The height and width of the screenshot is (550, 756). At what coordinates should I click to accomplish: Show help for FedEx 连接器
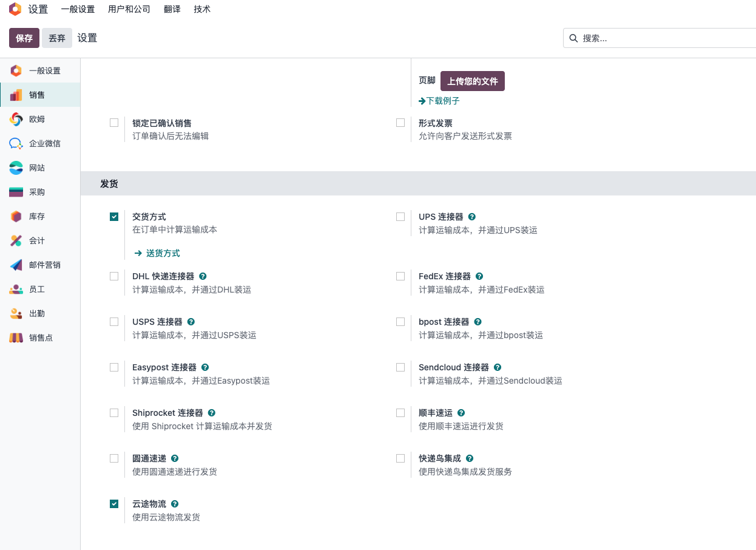pos(479,276)
